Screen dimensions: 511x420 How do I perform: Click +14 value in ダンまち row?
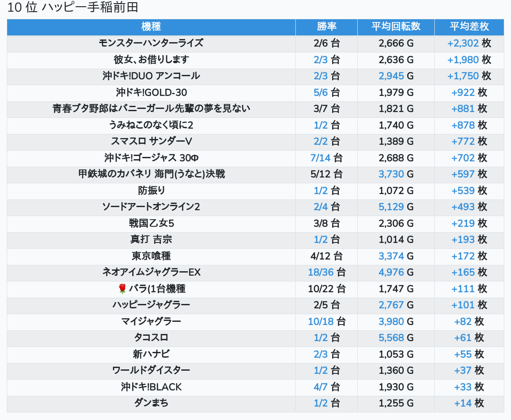[463, 403]
